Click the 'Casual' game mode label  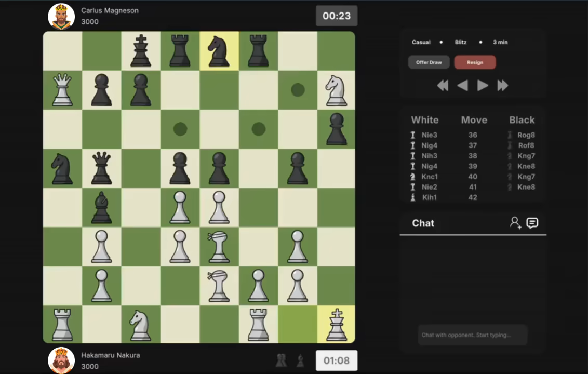coord(421,42)
